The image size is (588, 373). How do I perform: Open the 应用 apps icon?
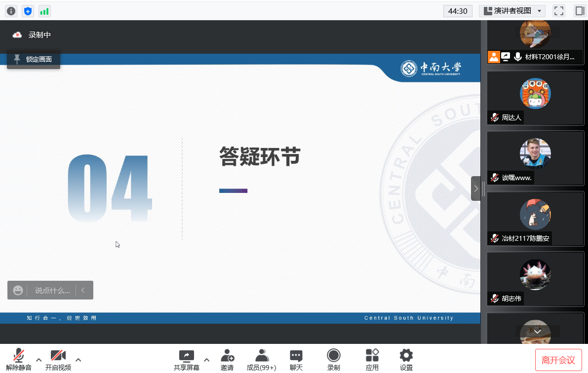372,360
